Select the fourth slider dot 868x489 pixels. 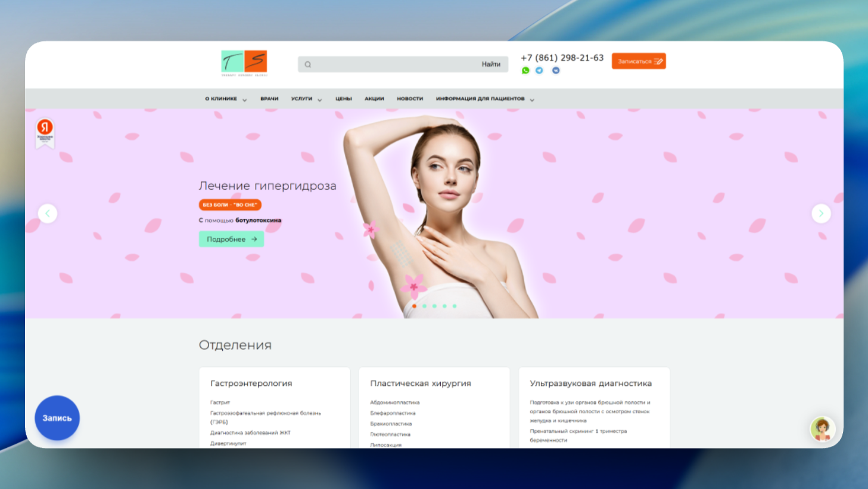click(444, 306)
